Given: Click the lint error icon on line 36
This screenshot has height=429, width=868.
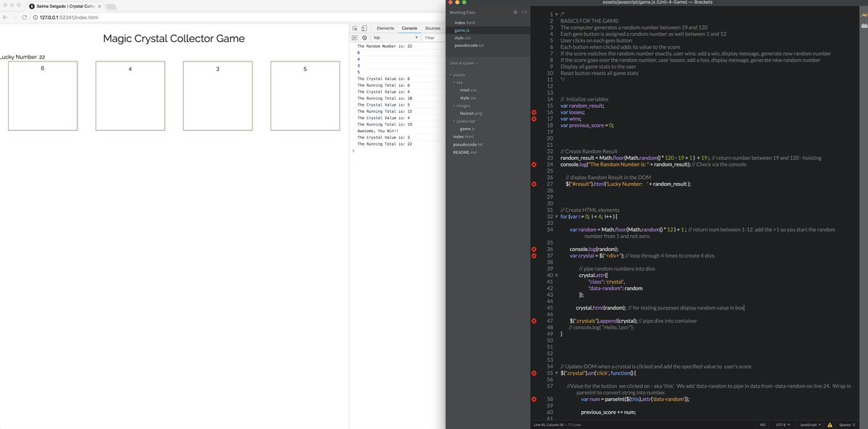Looking at the screenshot, I should [x=535, y=249].
